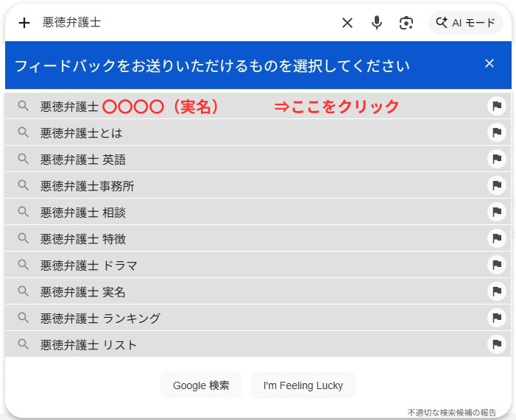This screenshot has height=420, width=516.
Task: Click the magnifier icon beside 悪徳弁護士事務所
Action: point(23,185)
